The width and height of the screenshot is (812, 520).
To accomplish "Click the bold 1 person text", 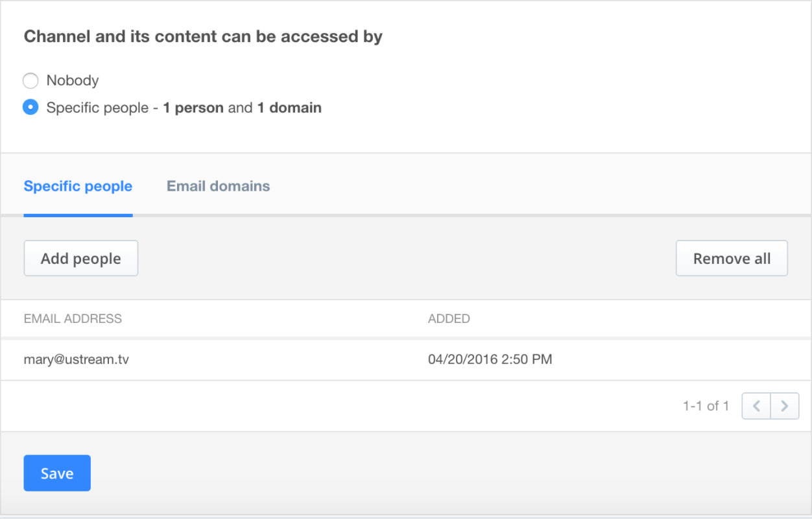I will [193, 108].
